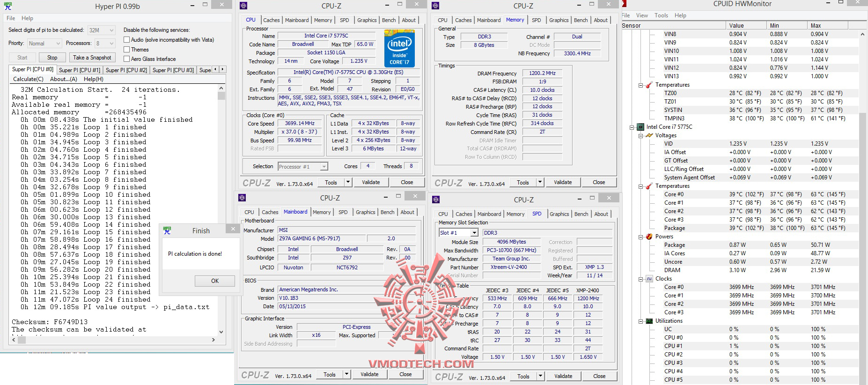Open the File menu in Hyper PI

[11, 18]
